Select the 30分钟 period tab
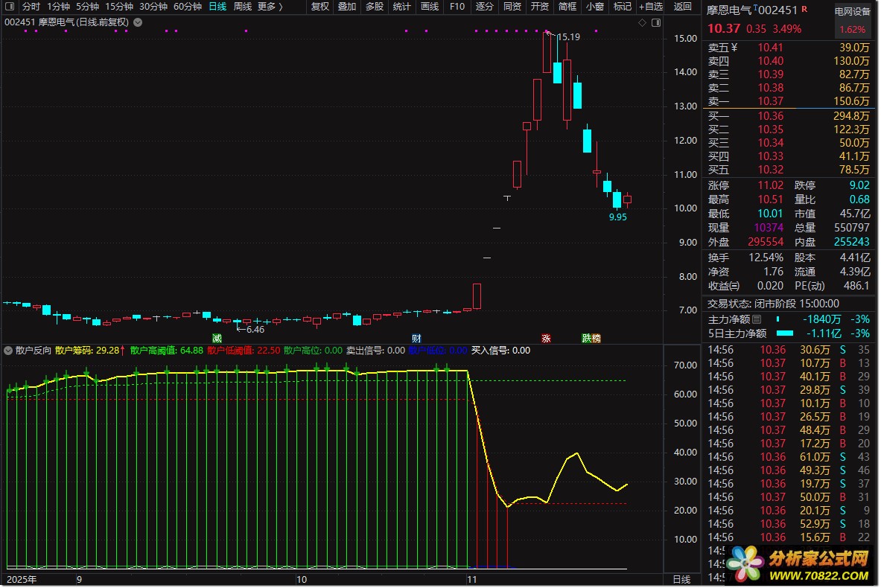Viewport: 881px width, 588px height. [153, 6]
